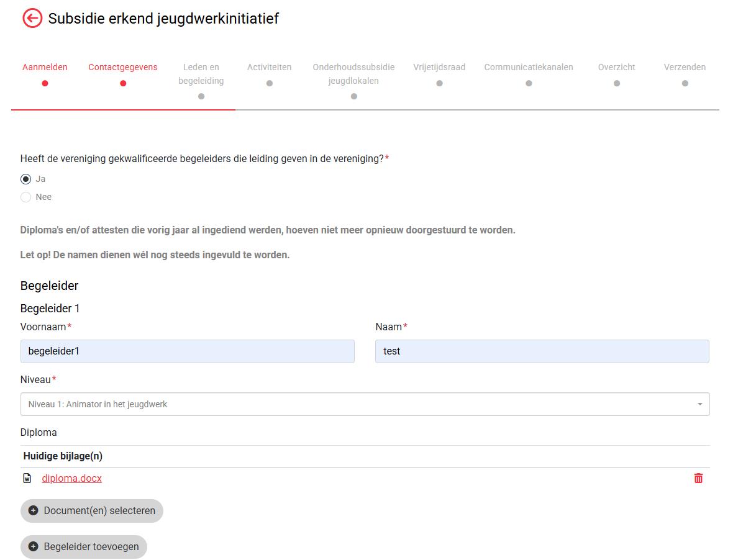Image resolution: width=738 pixels, height=560 pixels.
Task: Open the Niveau dropdown
Action: [x=365, y=404]
